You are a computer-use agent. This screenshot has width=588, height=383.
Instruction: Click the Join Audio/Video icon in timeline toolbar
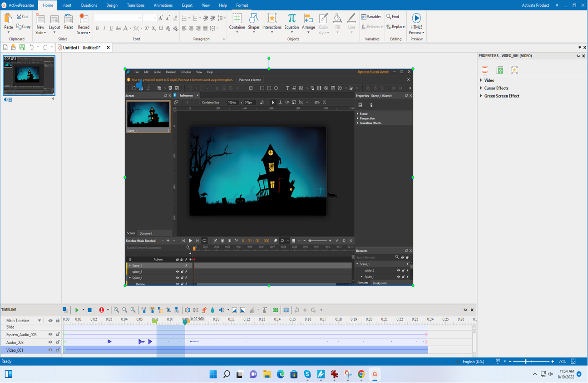pos(196,310)
